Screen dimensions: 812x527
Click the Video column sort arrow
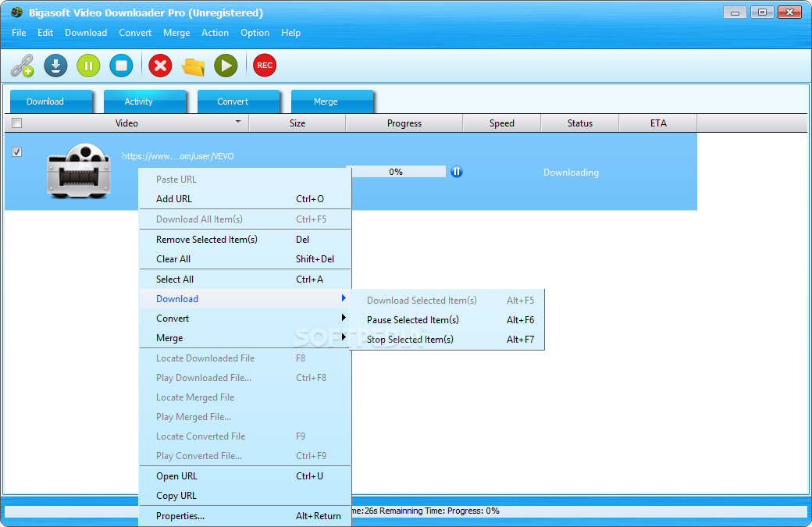[238, 122]
